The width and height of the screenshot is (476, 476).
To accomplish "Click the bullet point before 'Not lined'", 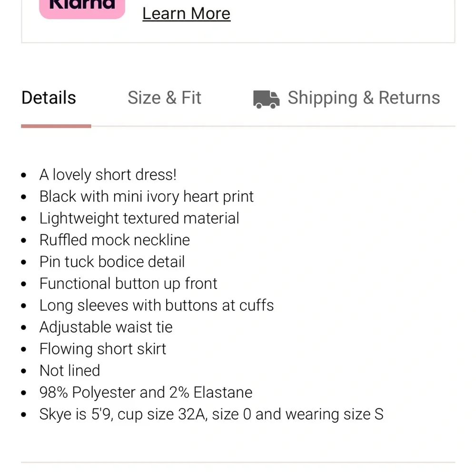I will tap(24, 371).
